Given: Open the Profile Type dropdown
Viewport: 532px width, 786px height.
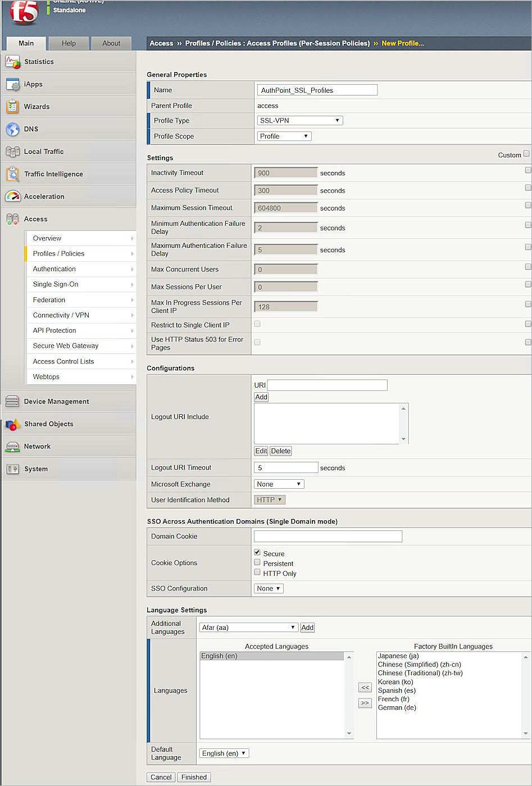Looking at the screenshot, I should click(x=299, y=120).
